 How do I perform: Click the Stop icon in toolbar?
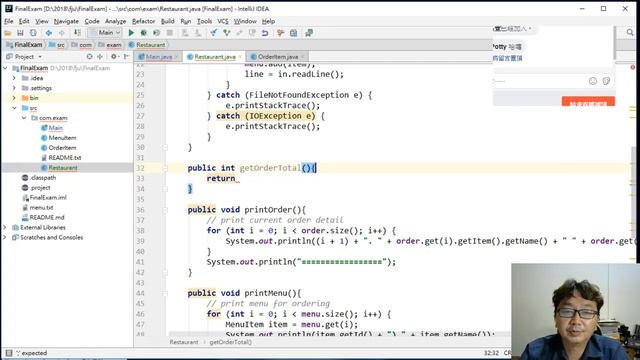click(x=170, y=33)
